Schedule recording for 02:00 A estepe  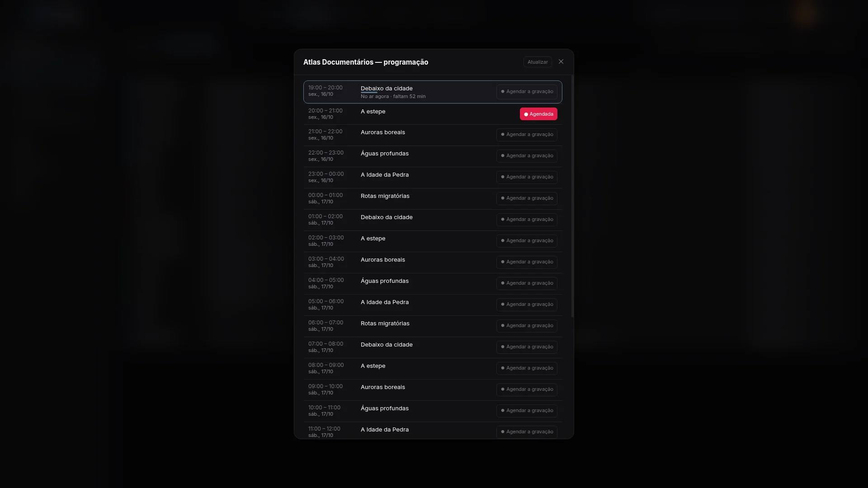(527, 241)
